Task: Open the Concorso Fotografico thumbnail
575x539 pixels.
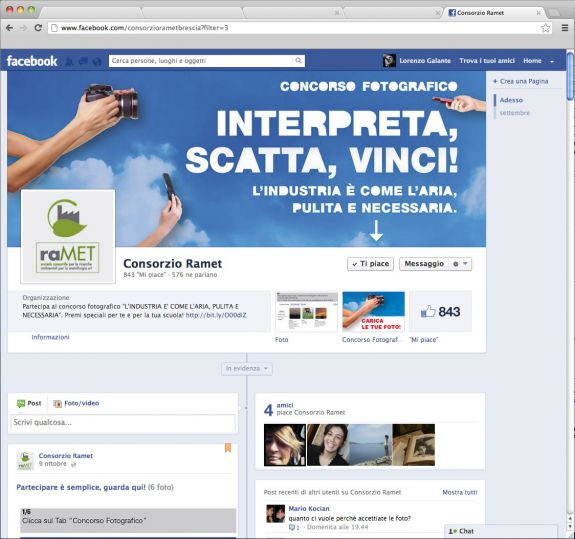Action: tap(373, 312)
